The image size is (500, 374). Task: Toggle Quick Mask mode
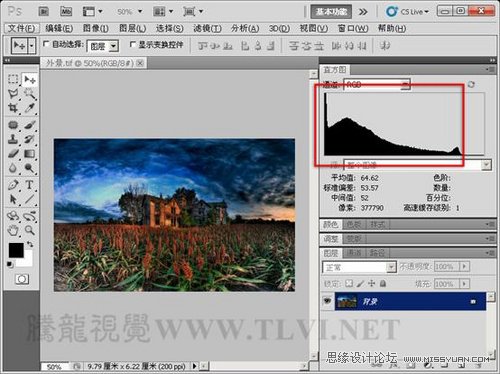click(x=22, y=279)
